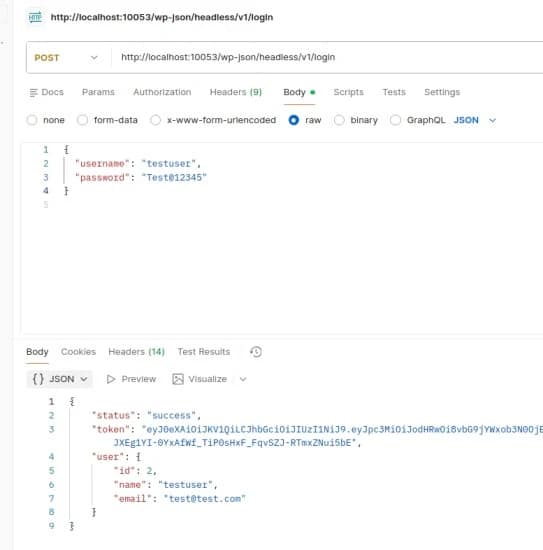Click the "success" value in response
The image size is (543, 550).
[171, 416]
